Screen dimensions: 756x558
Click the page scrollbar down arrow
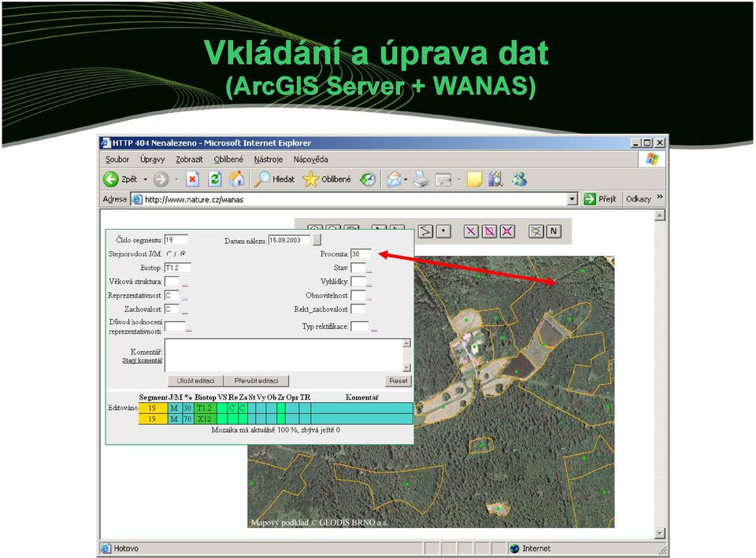pos(660,534)
